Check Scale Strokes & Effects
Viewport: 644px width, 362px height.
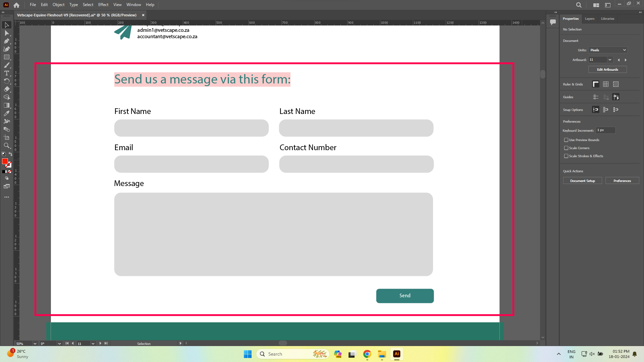(x=566, y=156)
